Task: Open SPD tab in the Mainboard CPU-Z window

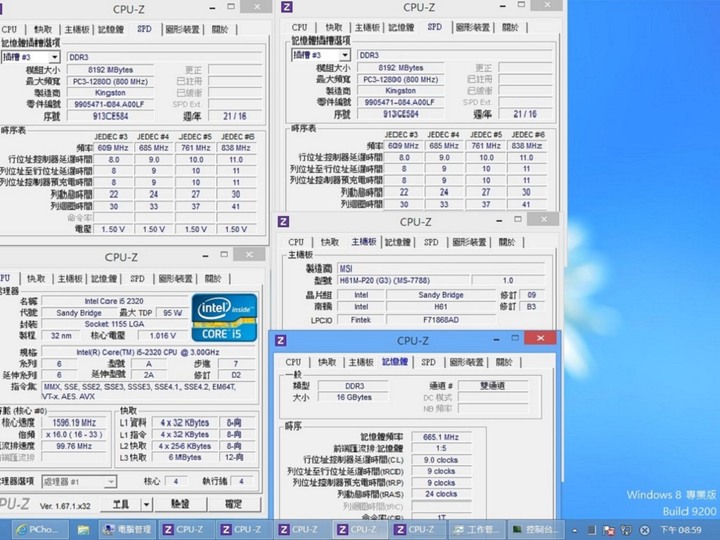Action: click(431, 242)
